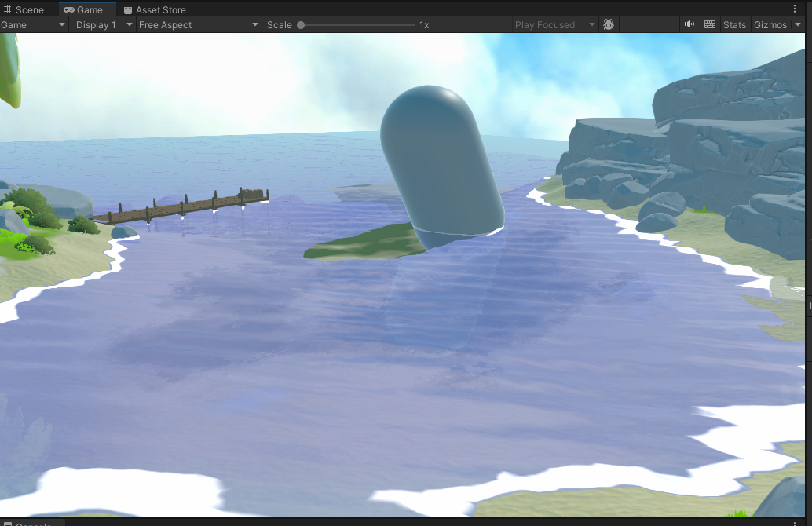Click the Scene tab grid icon

tap(8, 9)
